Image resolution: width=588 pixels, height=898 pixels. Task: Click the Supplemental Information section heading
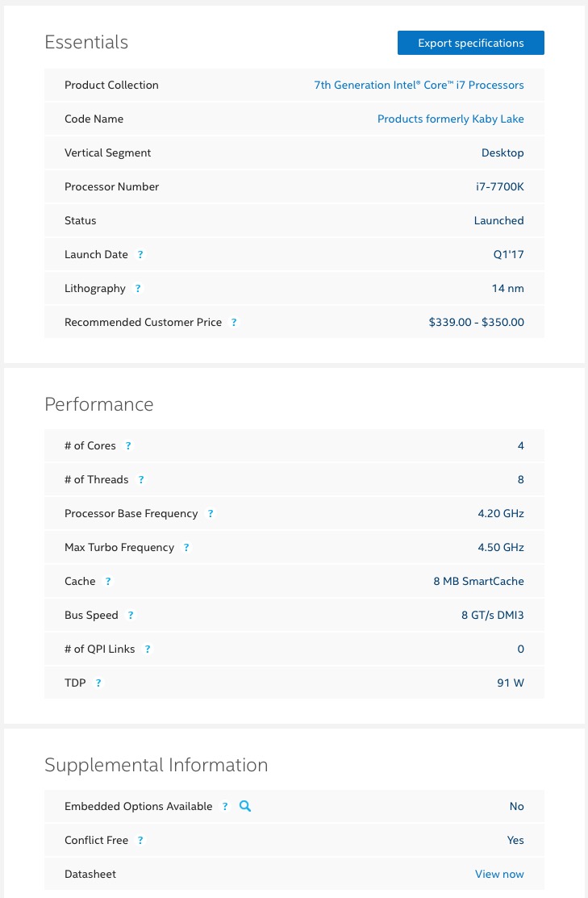[x=156, y=765]
